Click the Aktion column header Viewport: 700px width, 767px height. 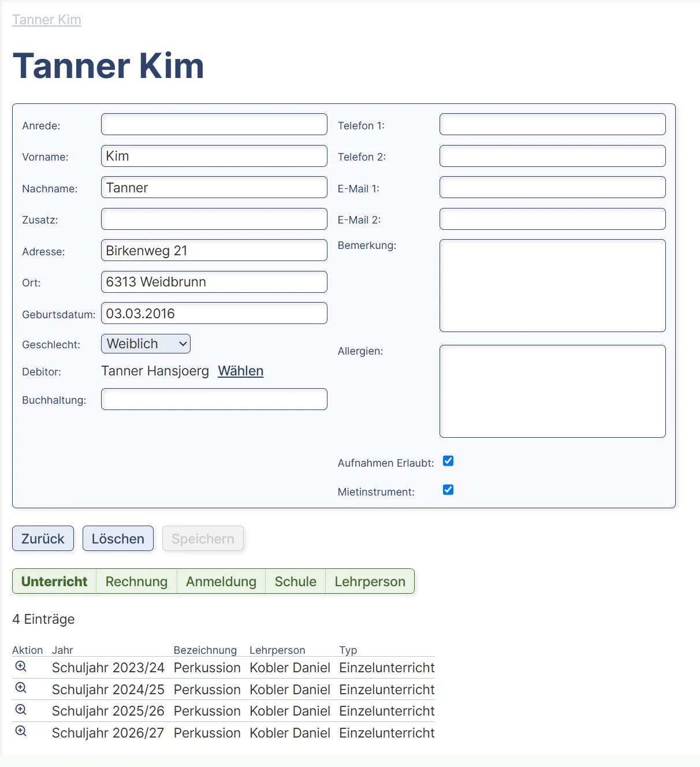(28, 650)
